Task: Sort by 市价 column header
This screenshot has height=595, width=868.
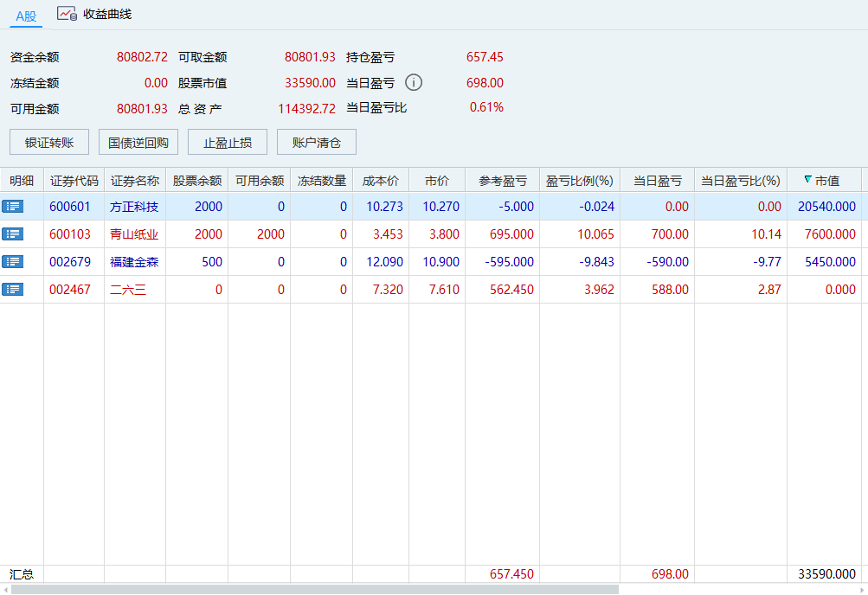Action: tap(437, 180)
